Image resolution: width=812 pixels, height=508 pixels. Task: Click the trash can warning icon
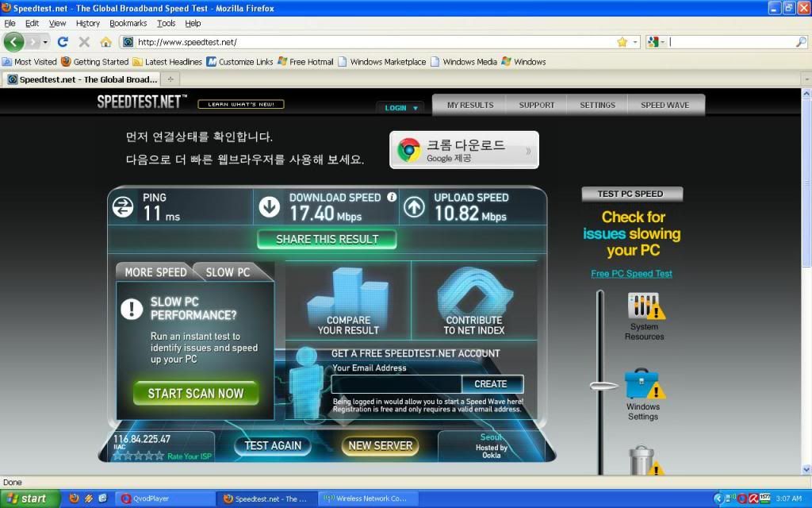coord(645,460)
